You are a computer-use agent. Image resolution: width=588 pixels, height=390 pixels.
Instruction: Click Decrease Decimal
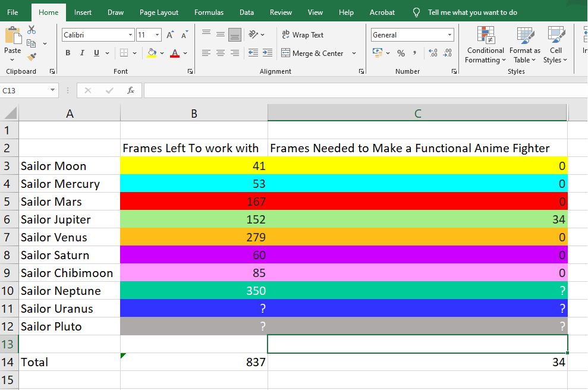click(447, 53)
